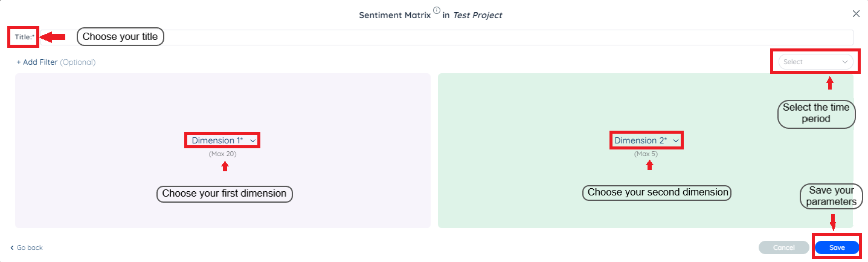This screenshot has width=868, height=262.
Task: Expand the time period Select dropdown
Action: pyautogui.click(x=815, y=62)
